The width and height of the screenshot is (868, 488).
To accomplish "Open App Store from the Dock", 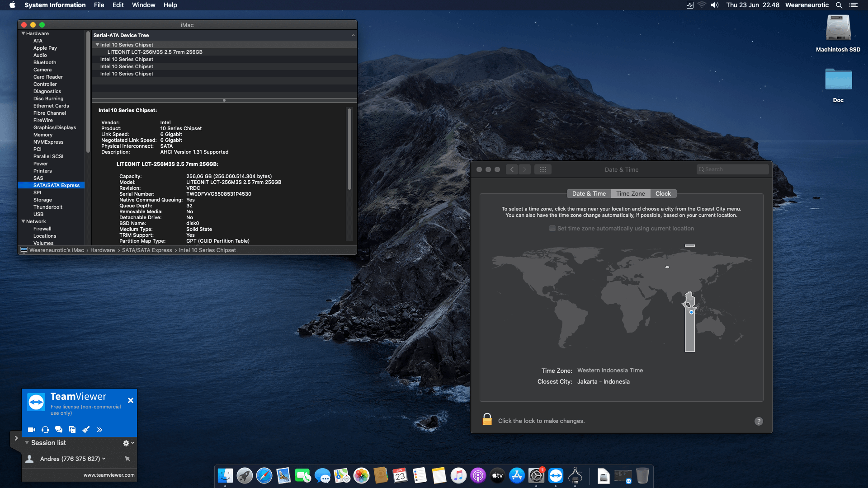I will tap(517, 476).
